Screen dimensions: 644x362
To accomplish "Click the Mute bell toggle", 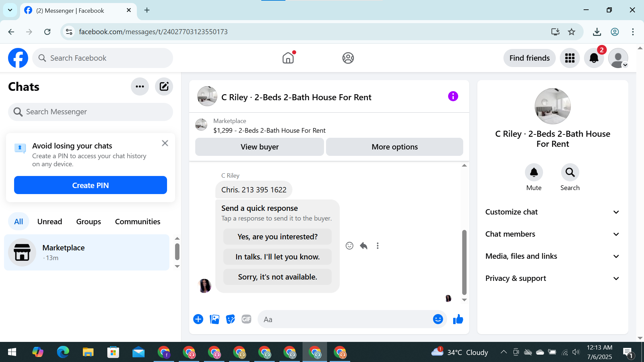I will [x=534, y=173].
